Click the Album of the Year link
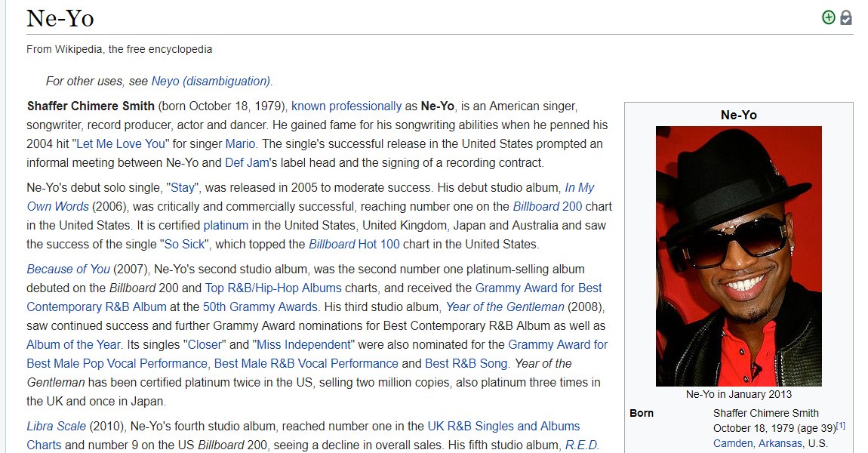The height and width of the screenshot is (453, 868). [x=74, y=344]
